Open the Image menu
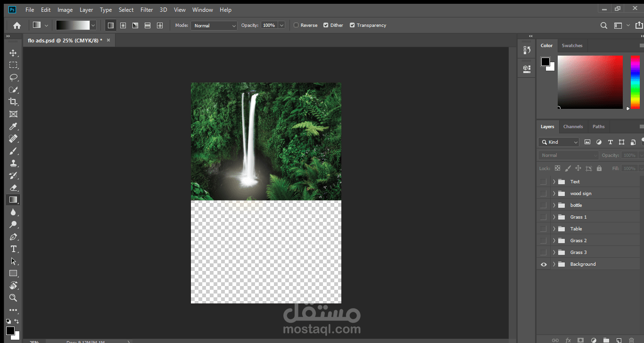 click(65, 9)
